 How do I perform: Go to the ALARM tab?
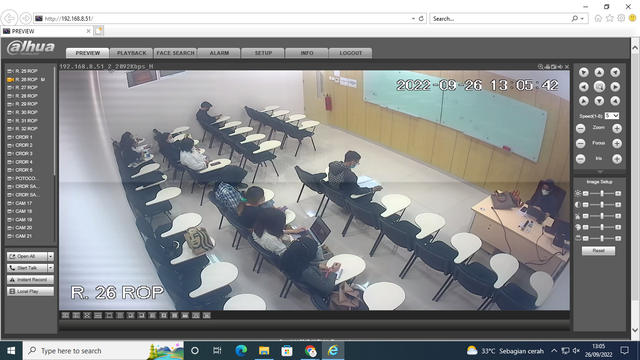tap(219, 53)
